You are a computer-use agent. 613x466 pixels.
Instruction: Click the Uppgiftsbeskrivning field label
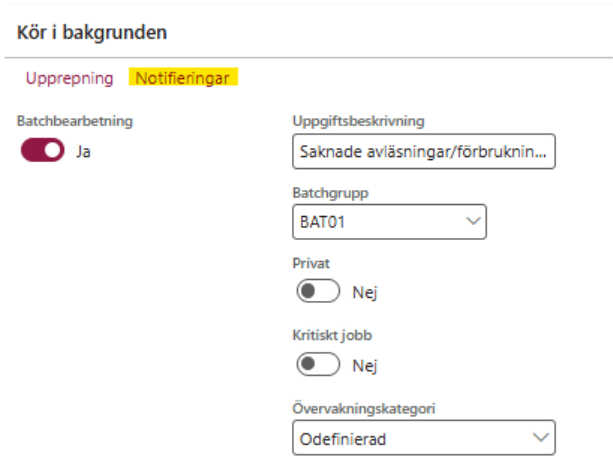359,122
